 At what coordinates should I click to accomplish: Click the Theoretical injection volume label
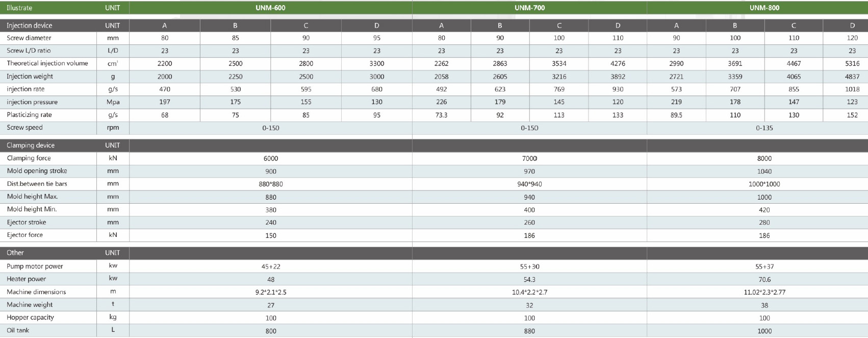47,63
